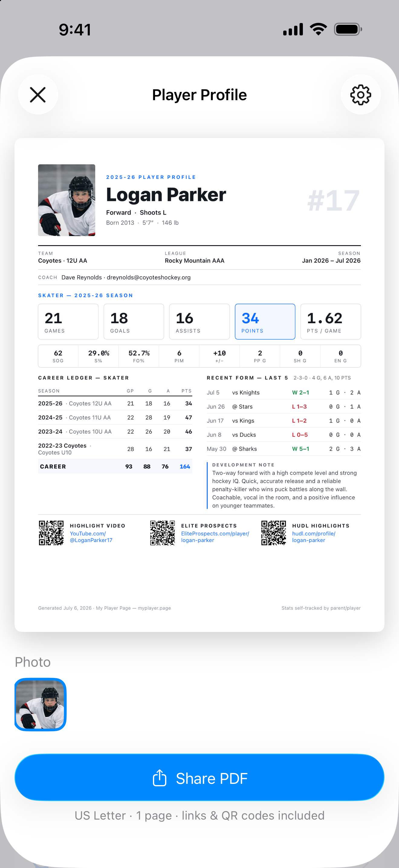Tap the 1.62 PTS / GAME stat card
399x868 pixels.
(x=331, y=321)
